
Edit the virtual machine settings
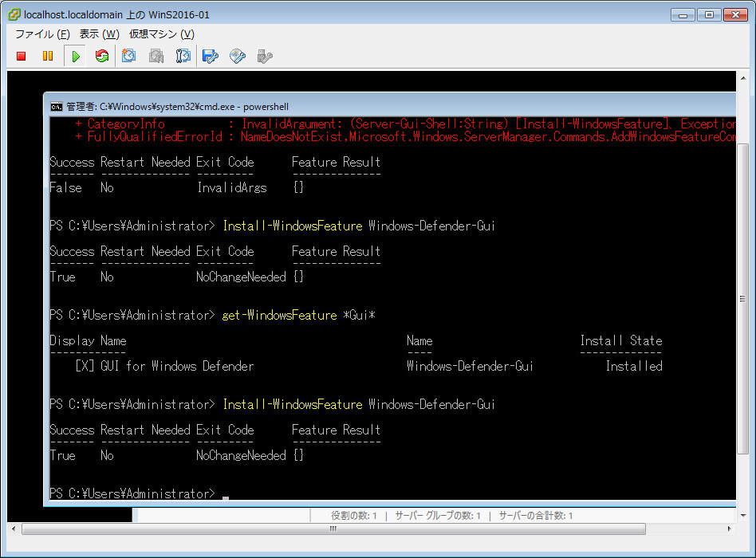pos(211,56)
